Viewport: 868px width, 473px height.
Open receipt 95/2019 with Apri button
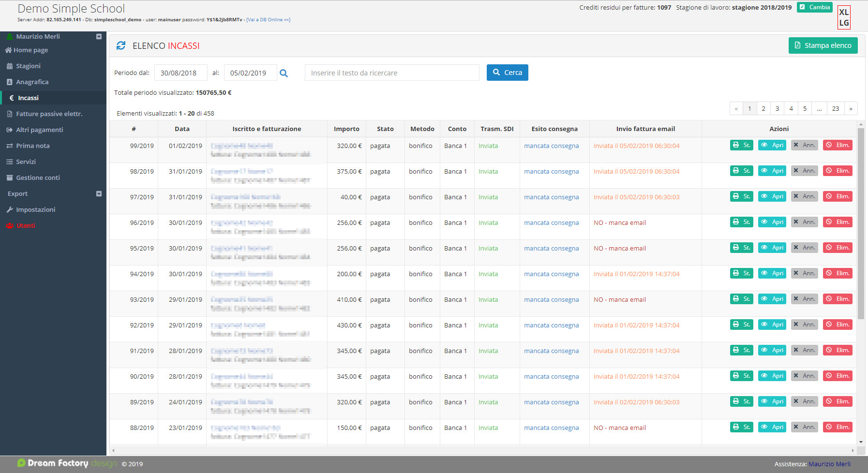click(772, 248)
